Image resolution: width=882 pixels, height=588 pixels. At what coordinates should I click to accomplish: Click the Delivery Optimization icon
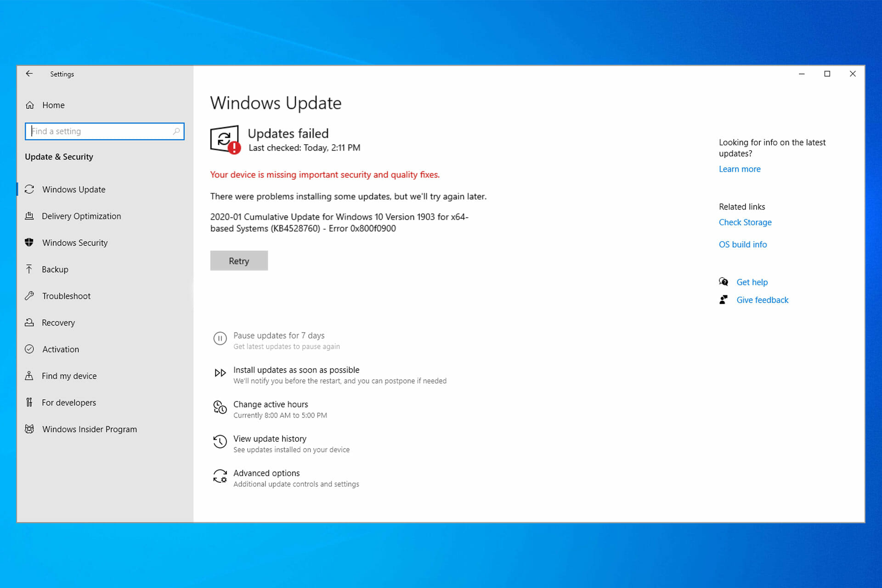click(x=29, y=216)
